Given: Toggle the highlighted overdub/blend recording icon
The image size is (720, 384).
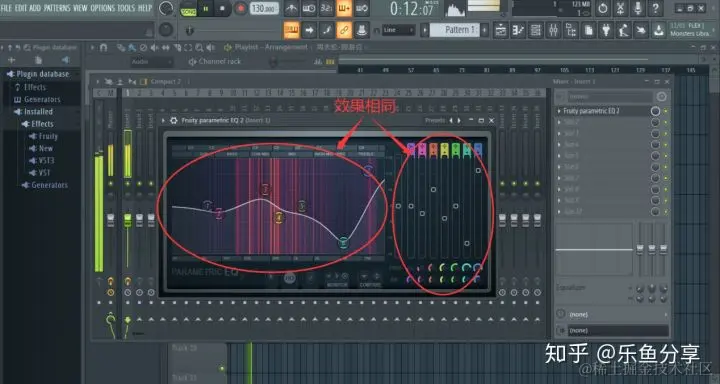Looking at the screenshot, I should pyautogui.click(x=344, y=8).
